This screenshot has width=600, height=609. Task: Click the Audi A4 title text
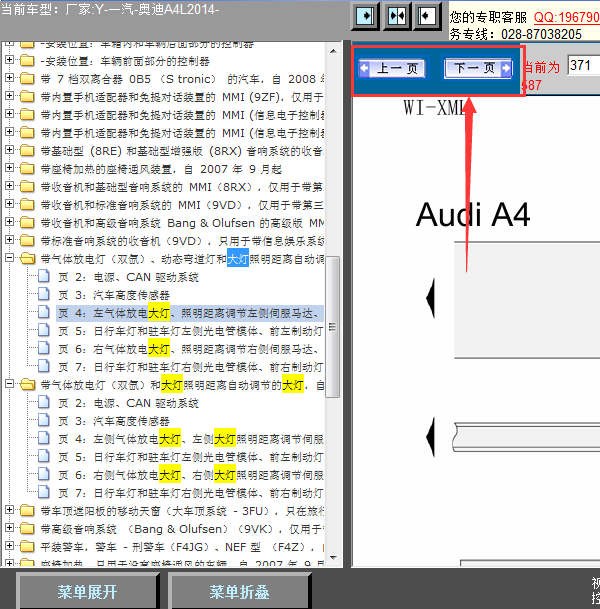(x=473, y=214)
